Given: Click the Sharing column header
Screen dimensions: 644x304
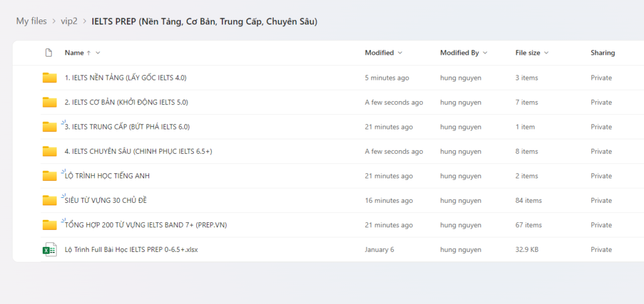Looking at the screenshot, I should point(602,53).
